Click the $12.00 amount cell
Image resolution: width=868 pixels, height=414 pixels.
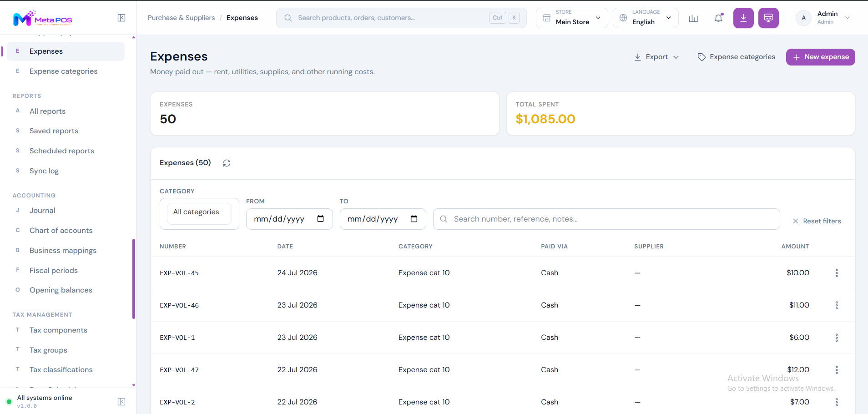click(x=798, y=370)
